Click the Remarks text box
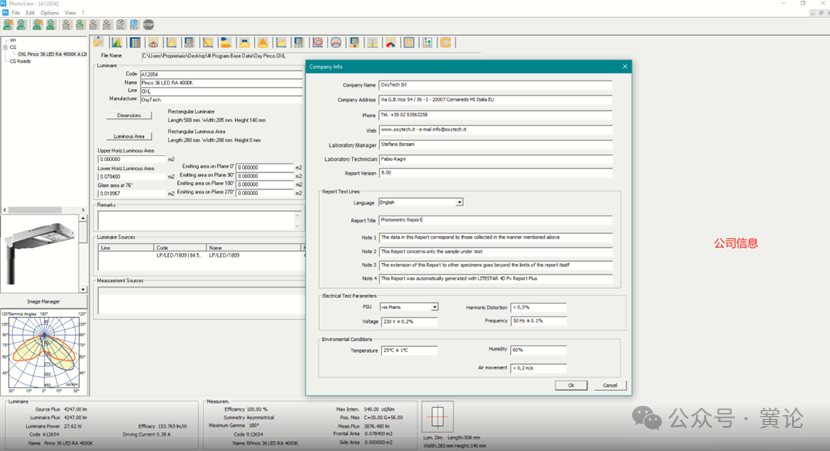 [200, 221]
